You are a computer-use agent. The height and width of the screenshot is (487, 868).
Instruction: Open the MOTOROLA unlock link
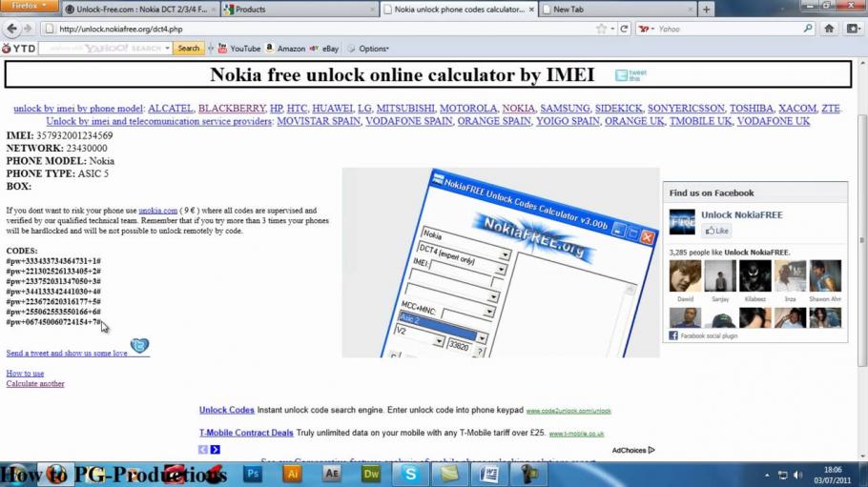468,109
